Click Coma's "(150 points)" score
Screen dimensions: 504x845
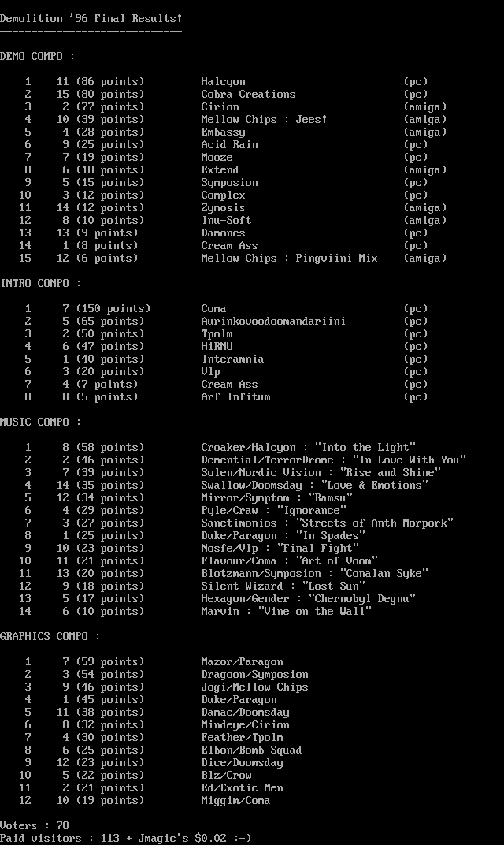tap(113, 308)
